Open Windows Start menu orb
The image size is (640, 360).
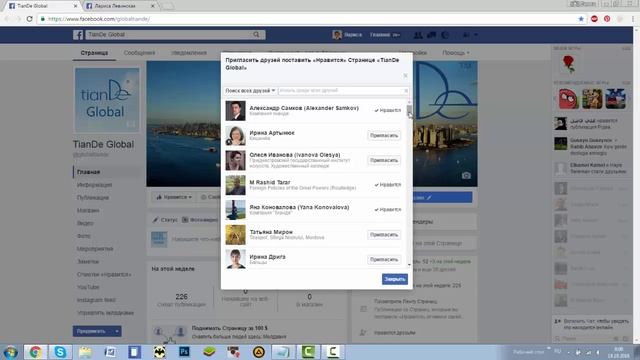(x=10, y=352)
